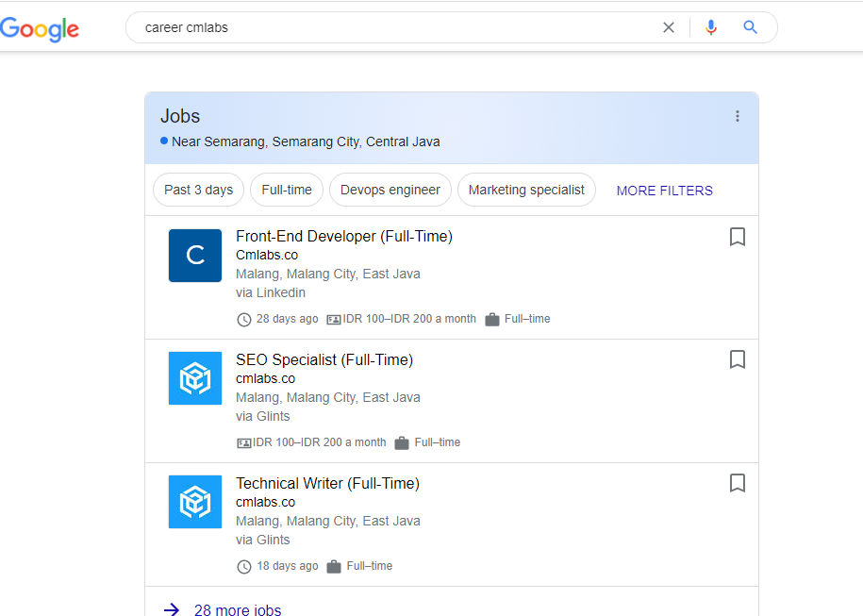Click the blue C logo for Cmlabs.co
Screen dimensions: 863x616
tap(195, 256)
